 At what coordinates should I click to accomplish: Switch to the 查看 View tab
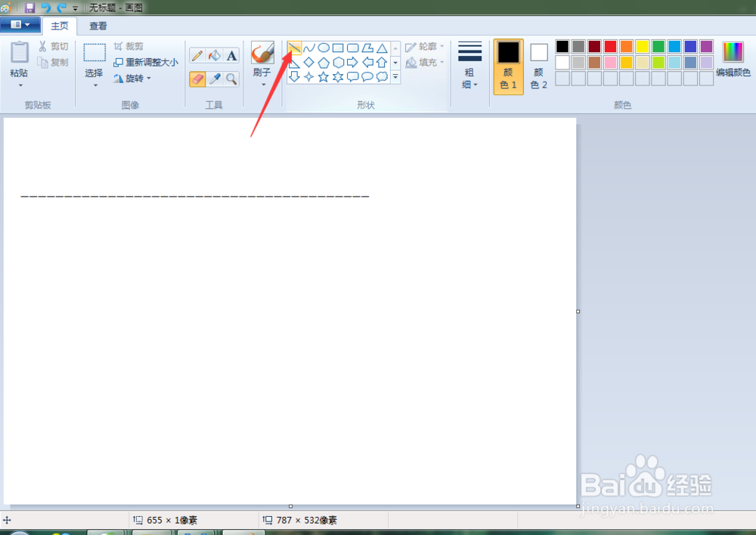[x=98, y=26]
